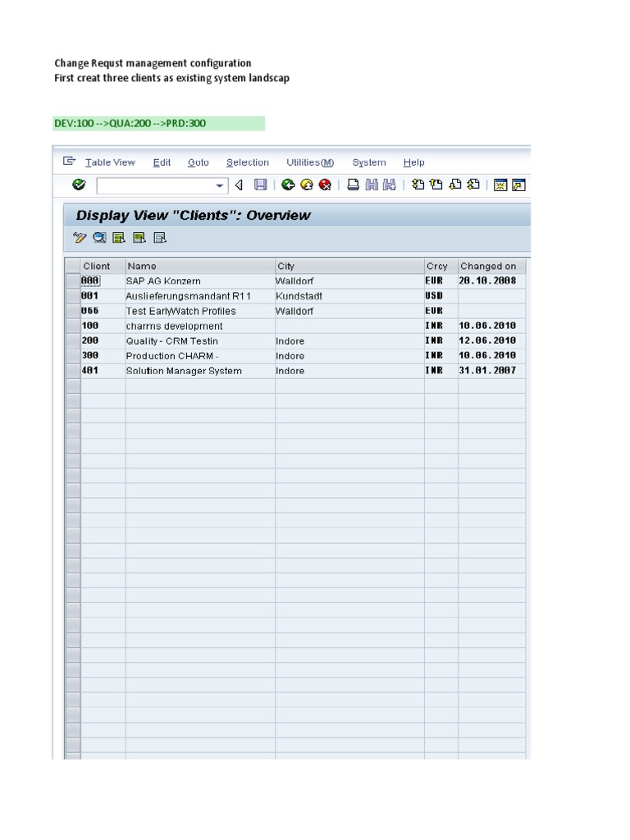Click client number 000 cell
The image size is (630, 840).
pos(103,281)
